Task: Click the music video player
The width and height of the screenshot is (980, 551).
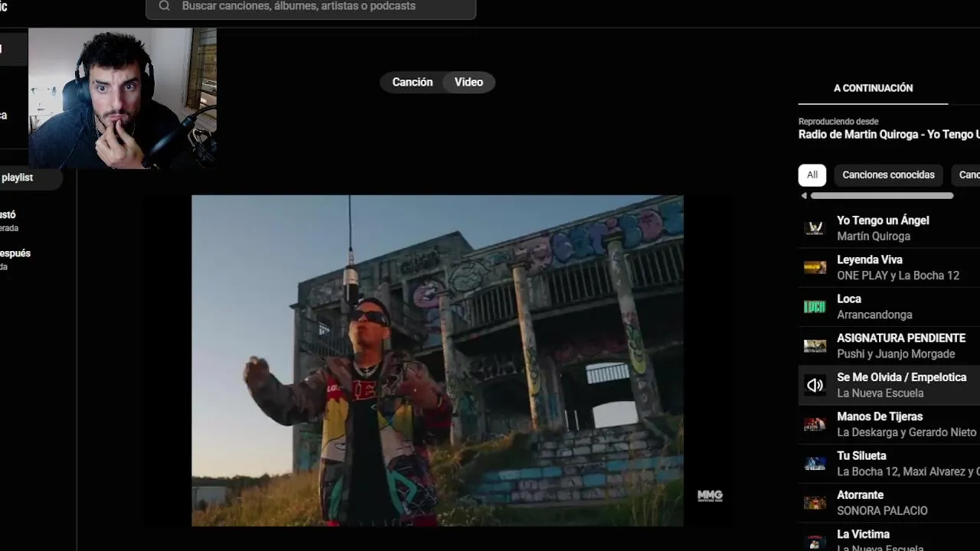Action: 437,360
